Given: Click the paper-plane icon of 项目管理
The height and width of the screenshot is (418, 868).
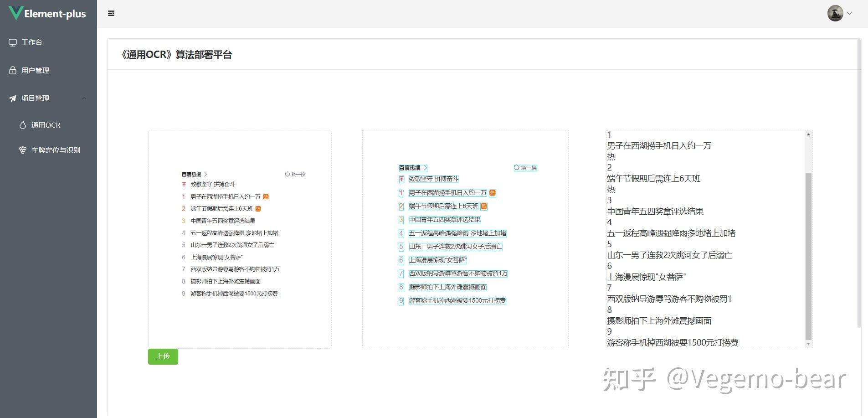Looking at the screenshot, I should (12, 98).
